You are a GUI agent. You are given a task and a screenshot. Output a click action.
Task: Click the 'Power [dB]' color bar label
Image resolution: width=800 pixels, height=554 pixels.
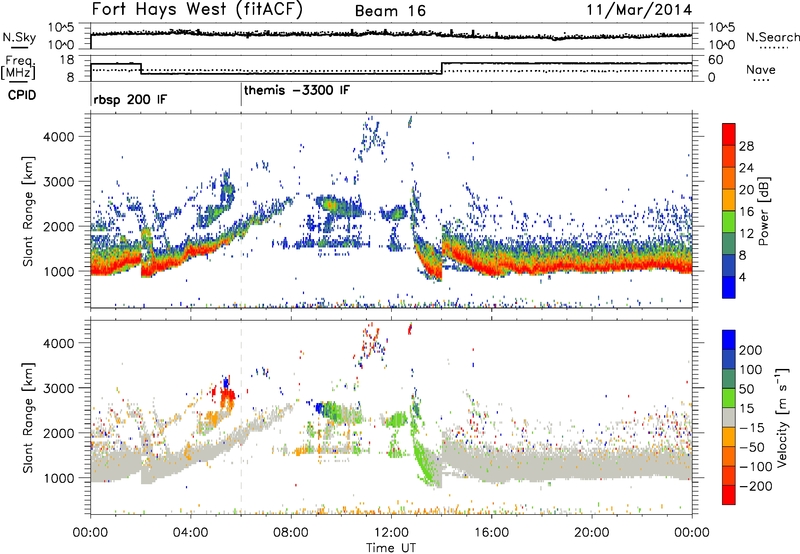(x=763, y=211)
